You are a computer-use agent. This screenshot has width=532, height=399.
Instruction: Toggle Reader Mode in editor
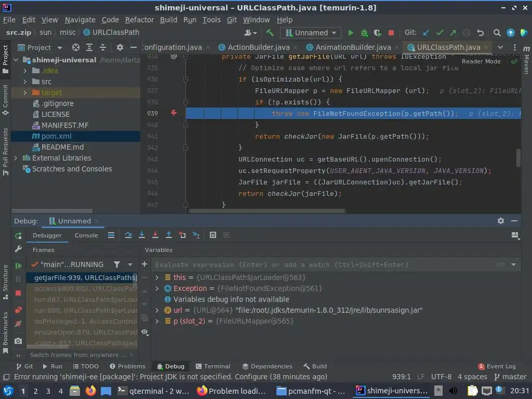(481, 61)
